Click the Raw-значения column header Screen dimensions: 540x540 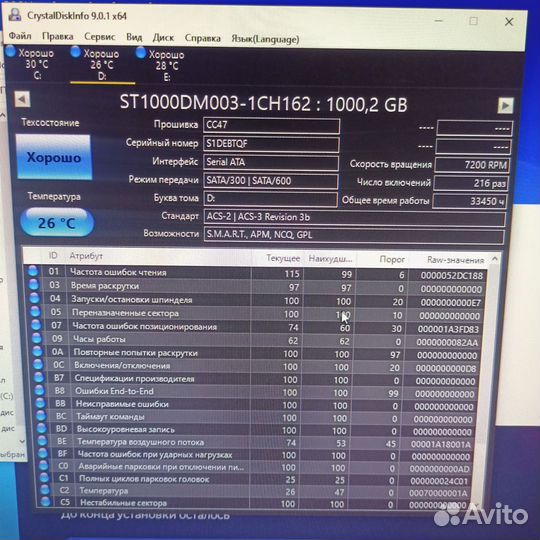point(455,260)
